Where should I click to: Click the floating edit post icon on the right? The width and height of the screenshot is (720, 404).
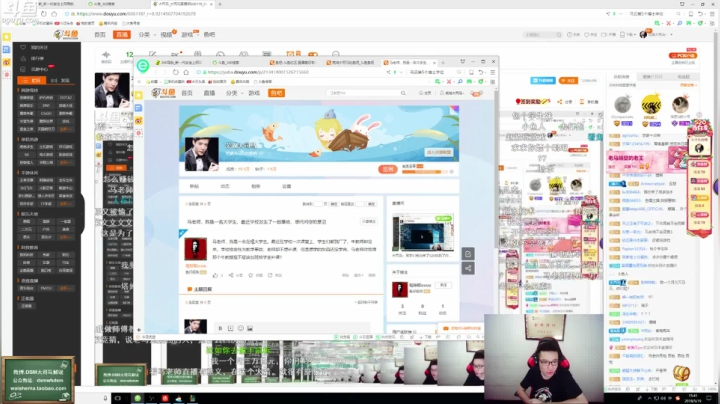coord(468,254)
